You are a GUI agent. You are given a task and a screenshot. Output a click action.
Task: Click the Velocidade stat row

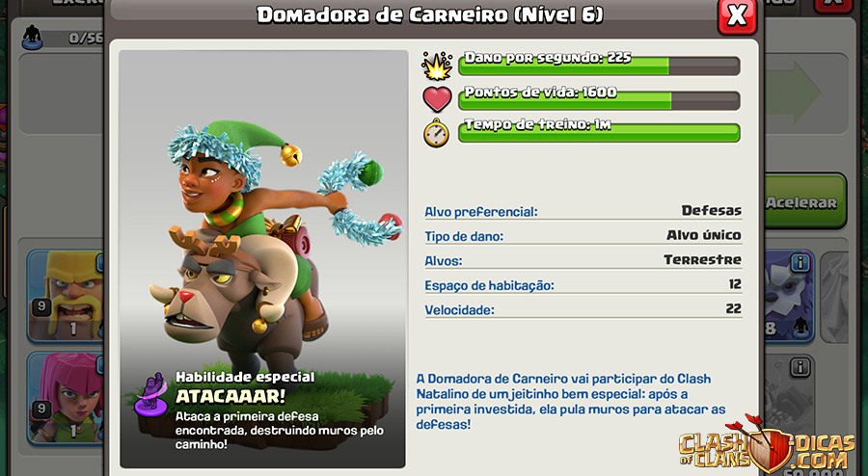pos(583,309)
